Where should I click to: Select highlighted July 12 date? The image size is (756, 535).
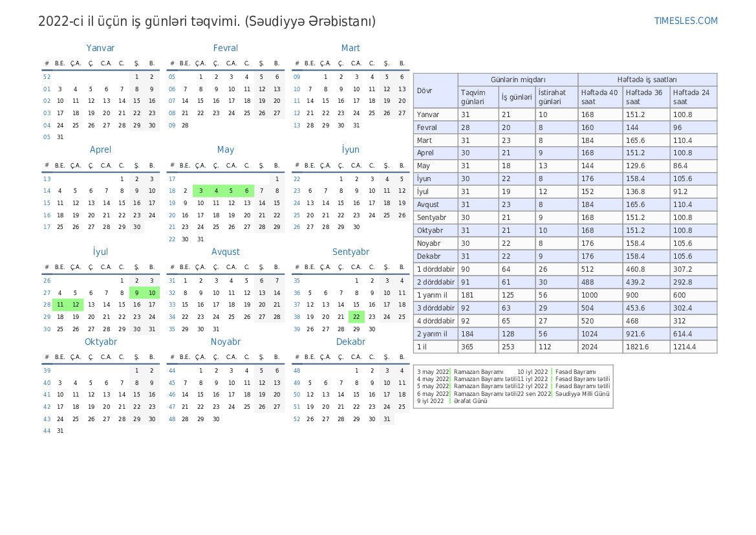click(x=76, y=305)
